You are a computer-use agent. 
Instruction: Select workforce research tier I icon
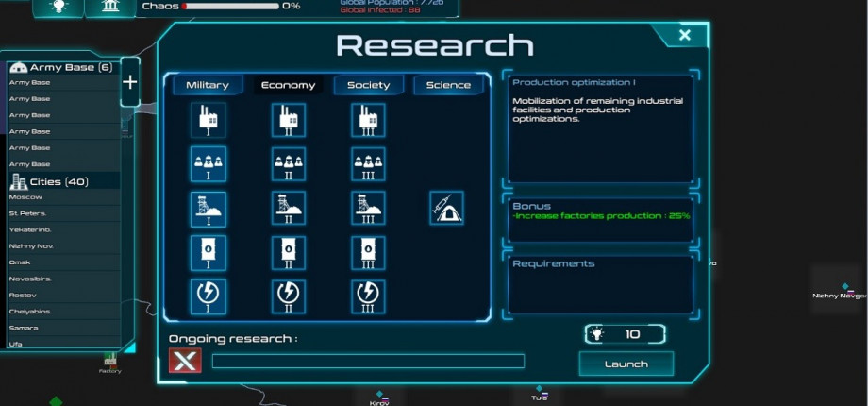coord(209,164)
